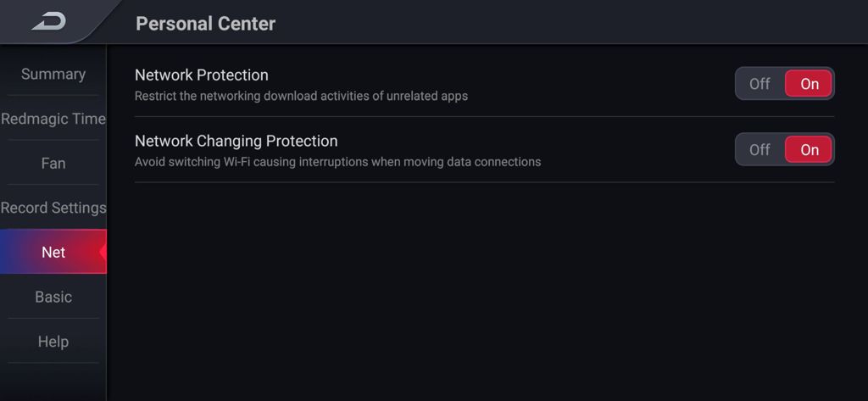Image resolution: width=868 pixels, height=401 pixels.
Task: Switch Network Changing Protection to Off
Action: tap(759, 149)
